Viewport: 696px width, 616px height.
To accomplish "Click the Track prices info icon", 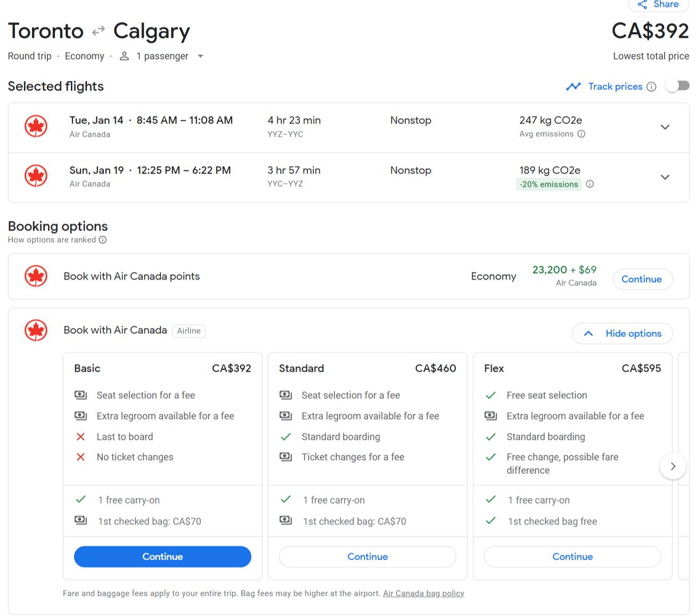I will [651, 87].
